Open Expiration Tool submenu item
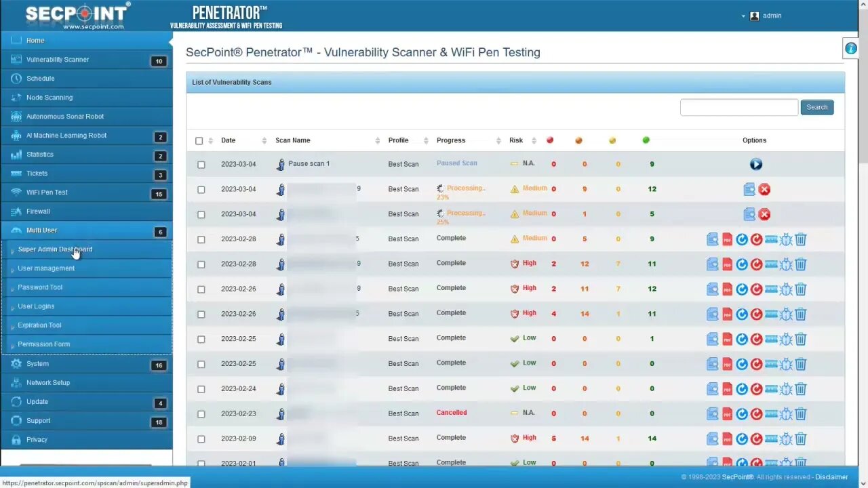 click(x=86, y=325)
